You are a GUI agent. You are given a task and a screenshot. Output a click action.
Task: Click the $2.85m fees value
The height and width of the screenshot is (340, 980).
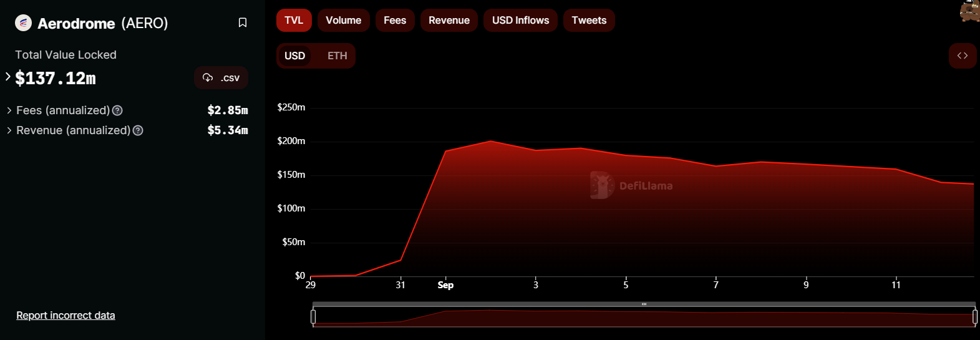point(228,110)
